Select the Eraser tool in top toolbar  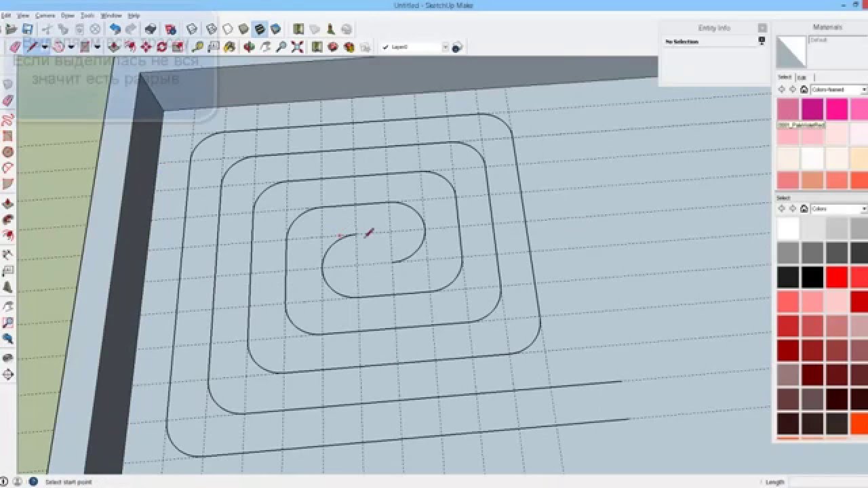click(15, 47)
